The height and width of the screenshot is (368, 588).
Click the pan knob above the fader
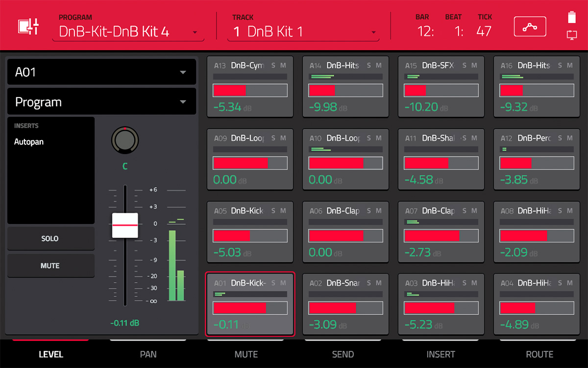pyautogui.click(x=125, y=140)
